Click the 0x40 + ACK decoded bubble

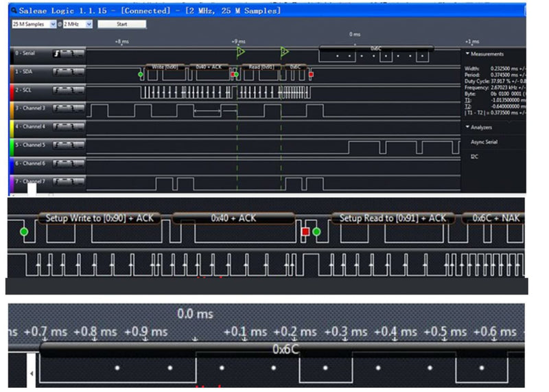pyautogui.click(x=233, y=218)
